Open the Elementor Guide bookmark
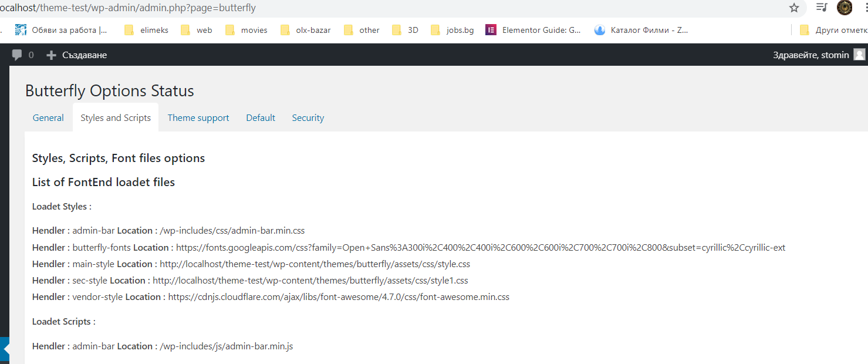The height and width of the screenshot is (364, 868). pyautogui.click(x=533, y=30)
